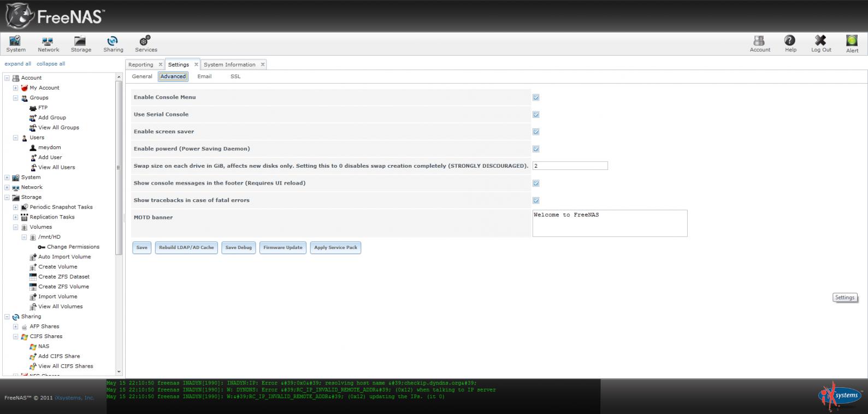Toggle Show console messages in footer checkbox
868x414 pixels.
[x=536, y=183]
